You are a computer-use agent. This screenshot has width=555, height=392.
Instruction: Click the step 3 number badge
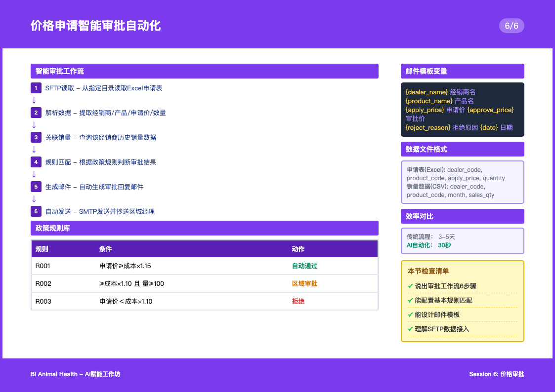click(x=36, y=137)
